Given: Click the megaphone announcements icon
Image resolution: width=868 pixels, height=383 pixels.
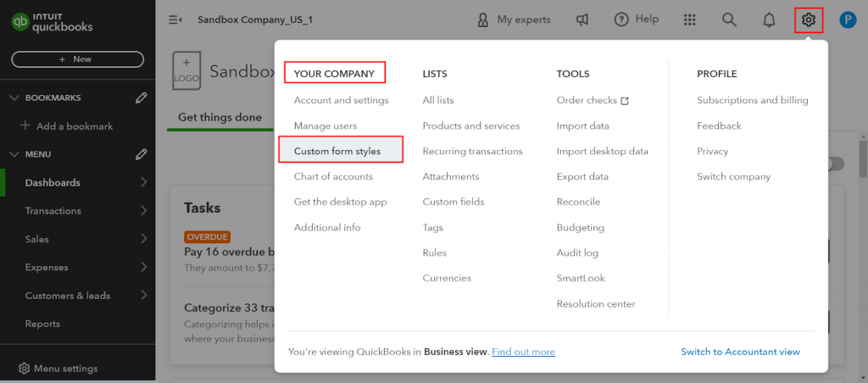Looking at the screenshot, I should 581,20.
